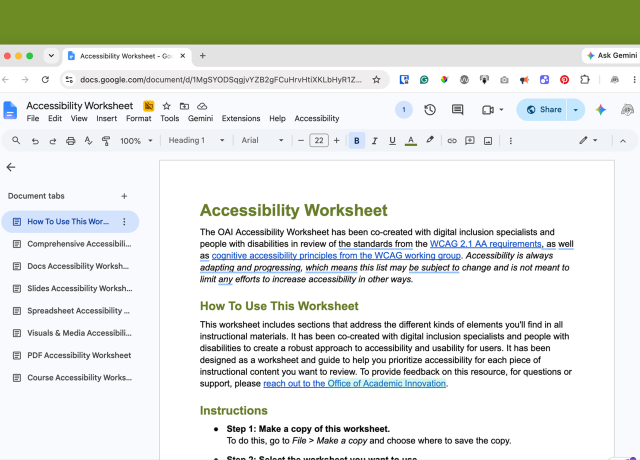Add a new document tab
The height and width of the screenshot is (460, 640).
pyautogui.click(x=124, y=196)
